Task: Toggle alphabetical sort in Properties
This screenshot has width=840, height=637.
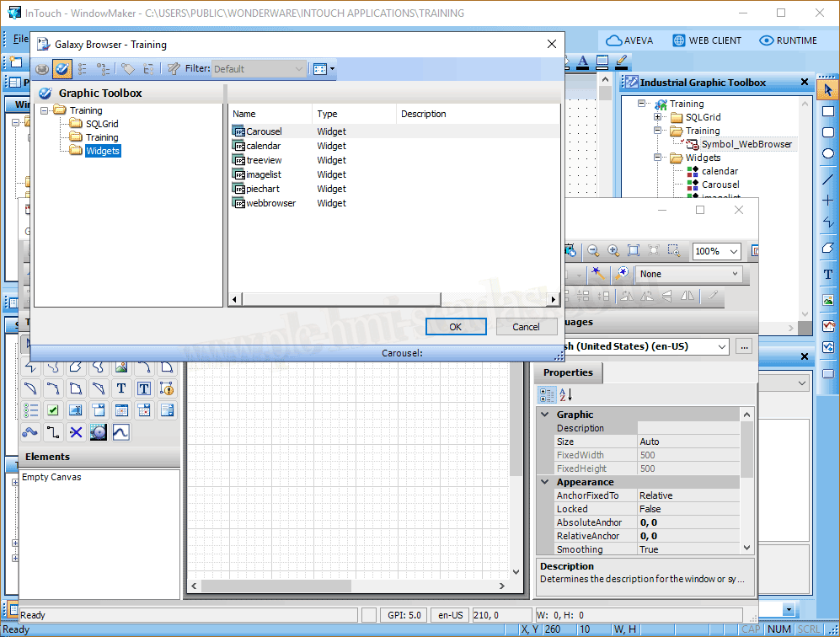Action: [566, 394]
